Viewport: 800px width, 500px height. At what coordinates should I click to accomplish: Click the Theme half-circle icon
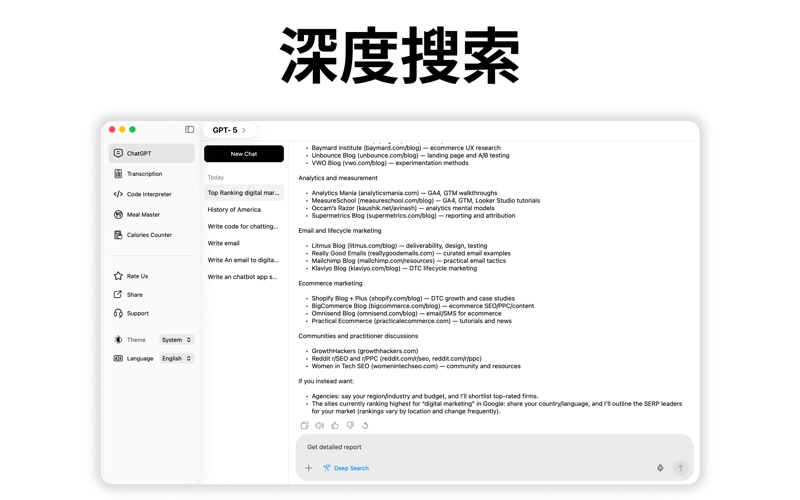point(118,340)
